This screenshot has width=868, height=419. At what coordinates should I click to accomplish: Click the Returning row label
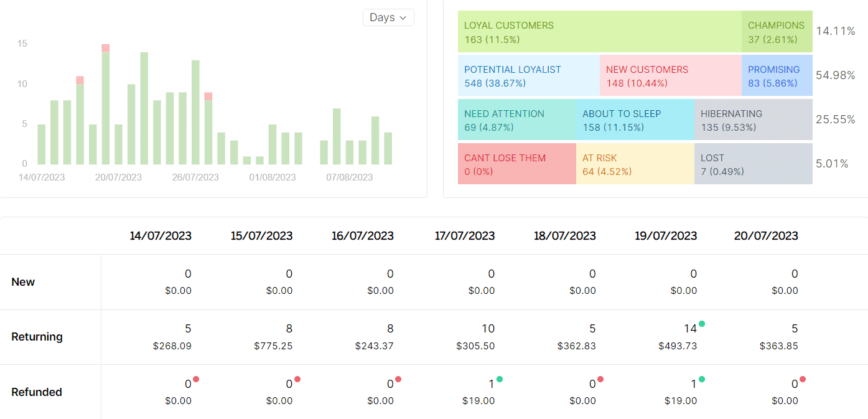point(37,337)
